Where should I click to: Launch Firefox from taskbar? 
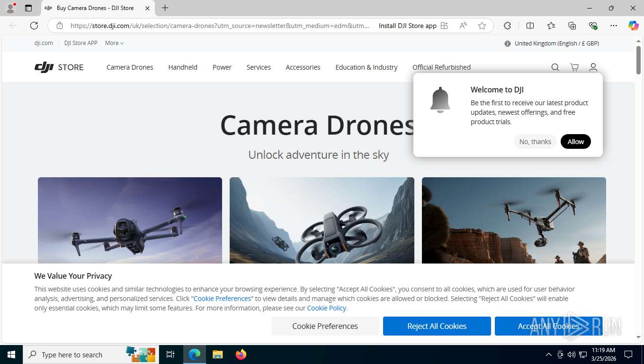[x=241, y=355]
